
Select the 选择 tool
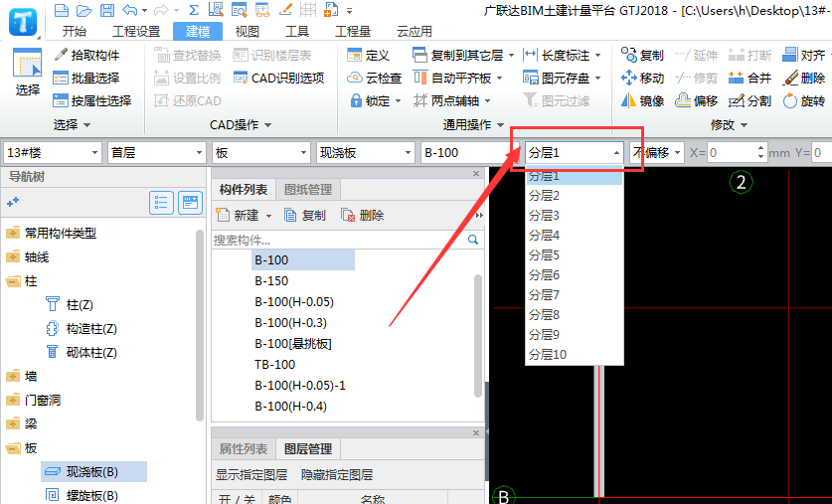(x=28, y=73)
